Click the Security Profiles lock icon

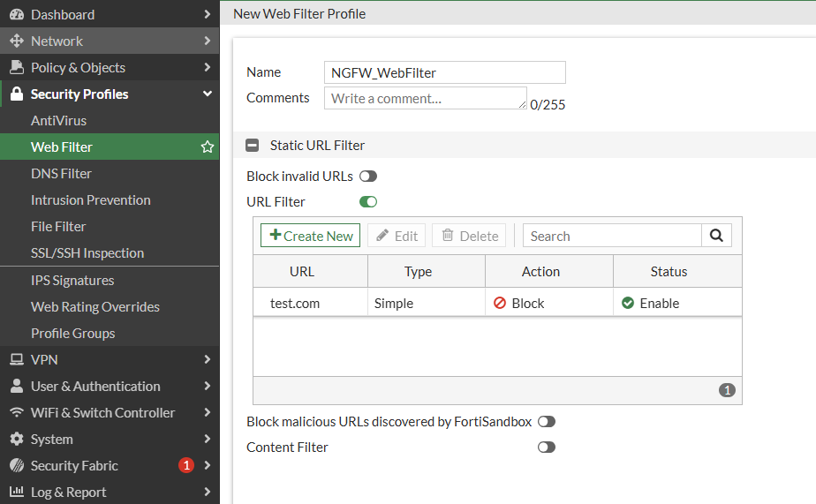pos(17,94)
